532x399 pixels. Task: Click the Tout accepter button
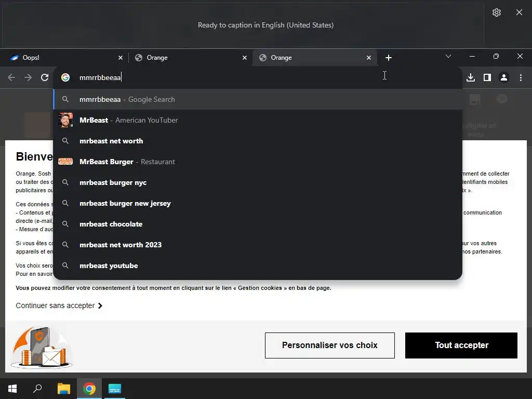461,345
